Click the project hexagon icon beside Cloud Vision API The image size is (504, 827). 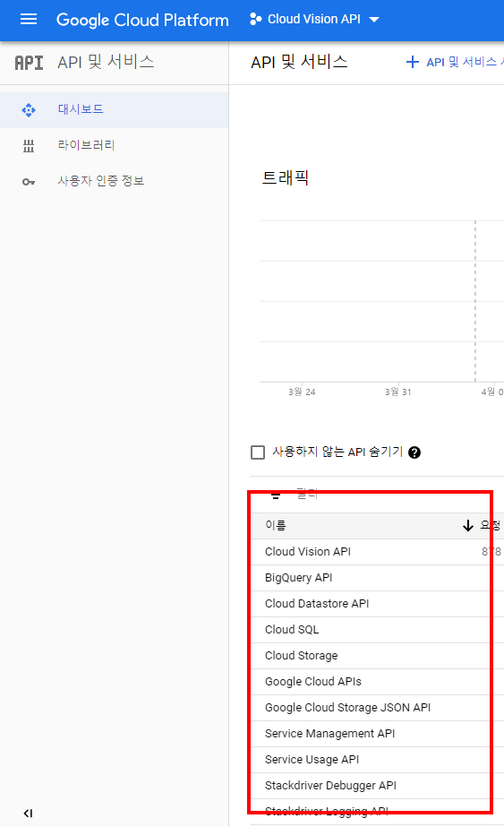256,20
